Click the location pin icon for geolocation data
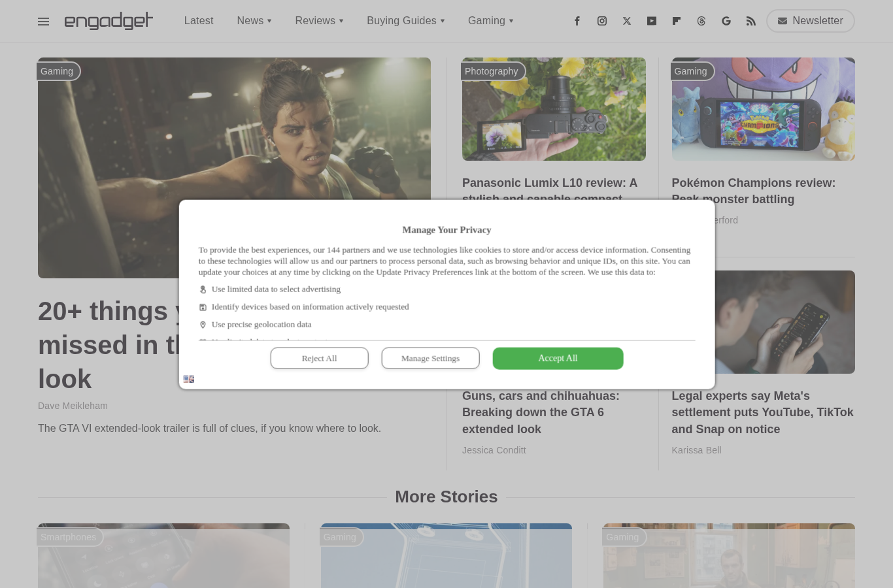Screen dimensions: 893x588 click(203, 325)
